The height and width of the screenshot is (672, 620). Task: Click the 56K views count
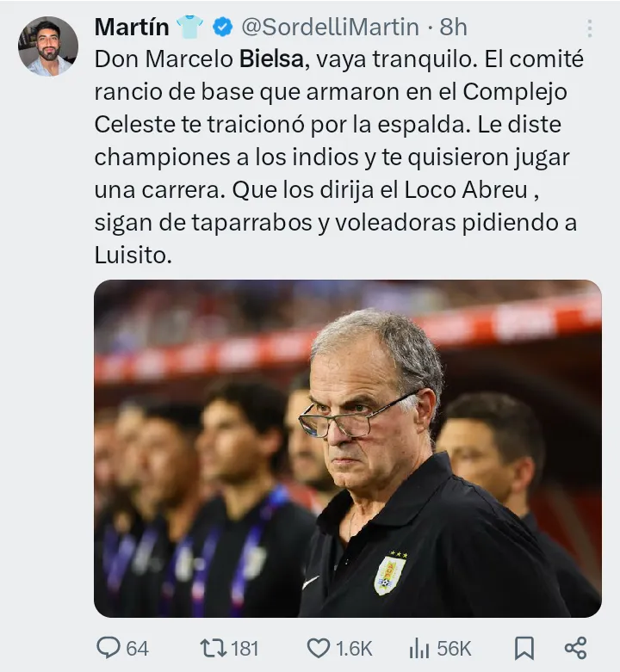point(454,648)
